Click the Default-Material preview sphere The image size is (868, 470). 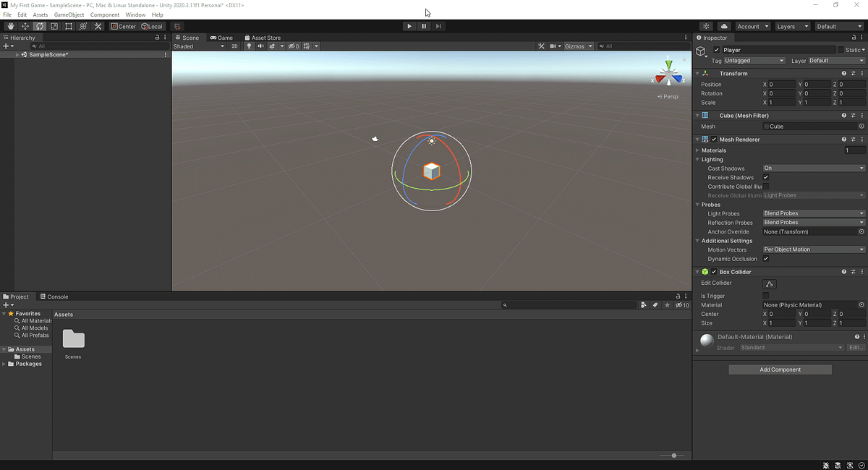click(x=705, y=340)
